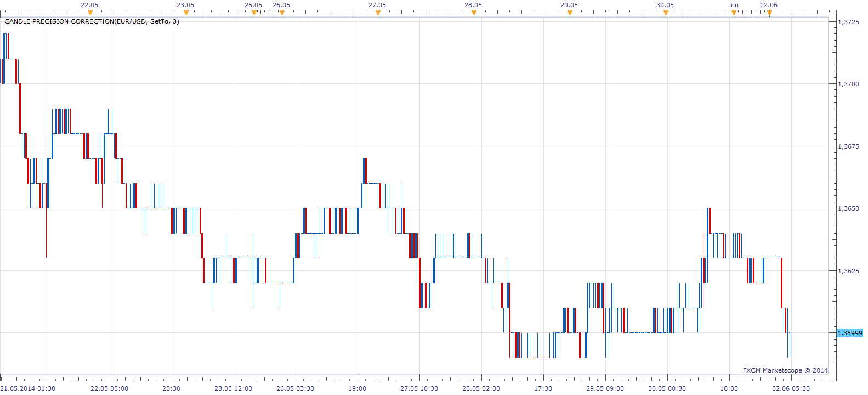Select the CANDLE PRECISION CORRECTION indicator label
This screenshot has width=868, height=395.
[x=92, y=21]
